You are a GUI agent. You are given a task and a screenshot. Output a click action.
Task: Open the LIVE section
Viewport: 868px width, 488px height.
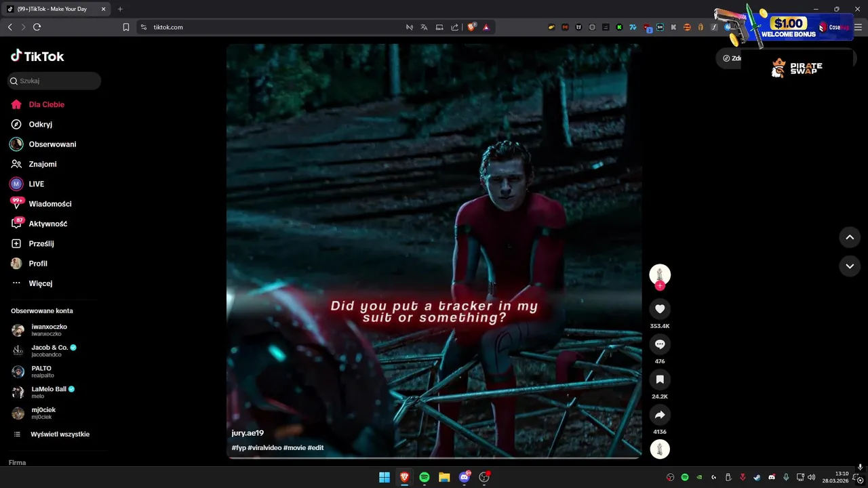(27, 184)
